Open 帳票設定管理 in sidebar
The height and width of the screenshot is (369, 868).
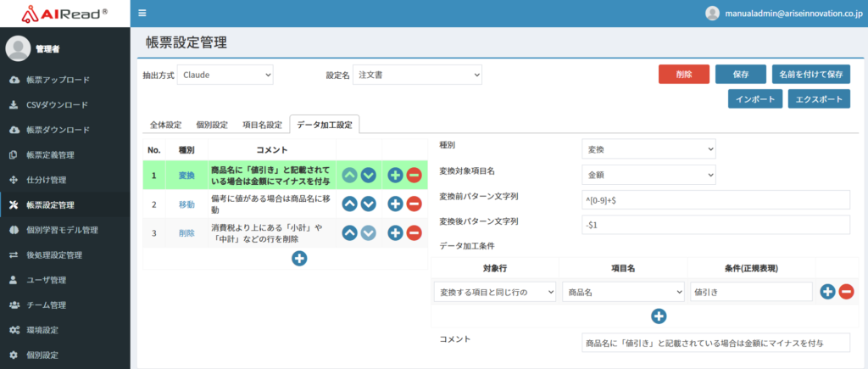(64, 205)
